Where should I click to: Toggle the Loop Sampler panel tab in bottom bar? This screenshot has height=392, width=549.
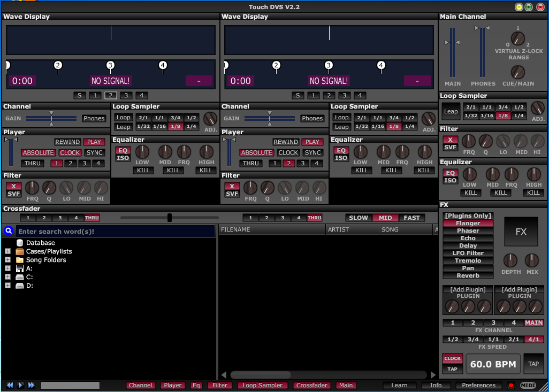pos(263,385)
